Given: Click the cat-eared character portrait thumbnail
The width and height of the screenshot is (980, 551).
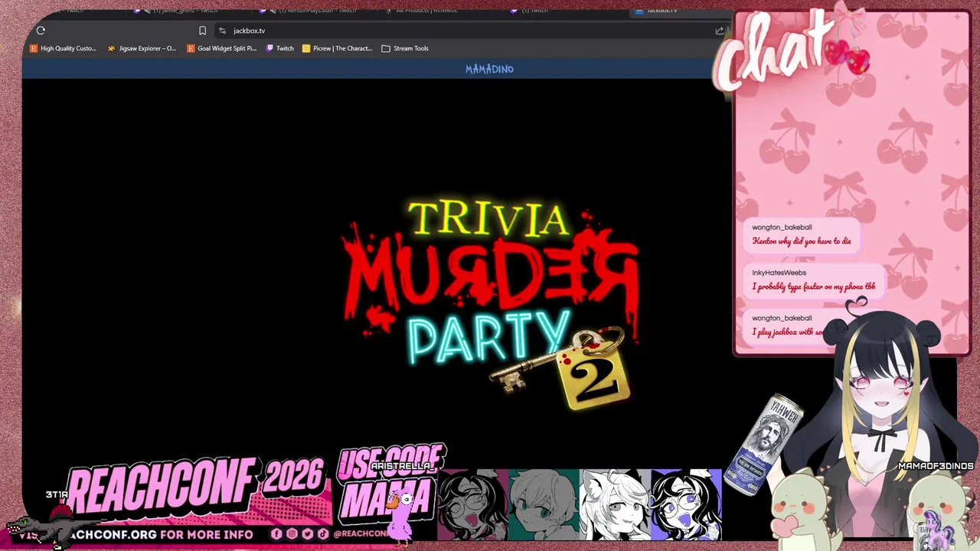Looking at the screenshot, I should [615, 505].
